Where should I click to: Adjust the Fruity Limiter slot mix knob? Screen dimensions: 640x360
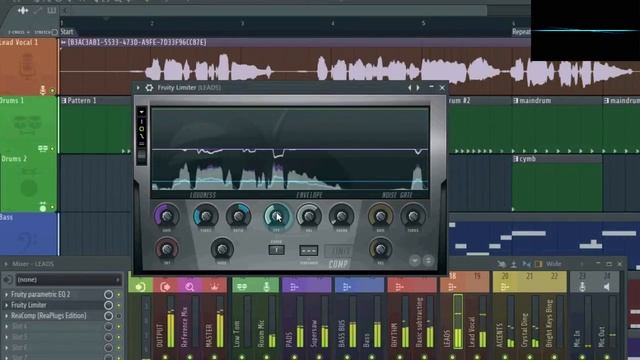click(x=108, y=305)
